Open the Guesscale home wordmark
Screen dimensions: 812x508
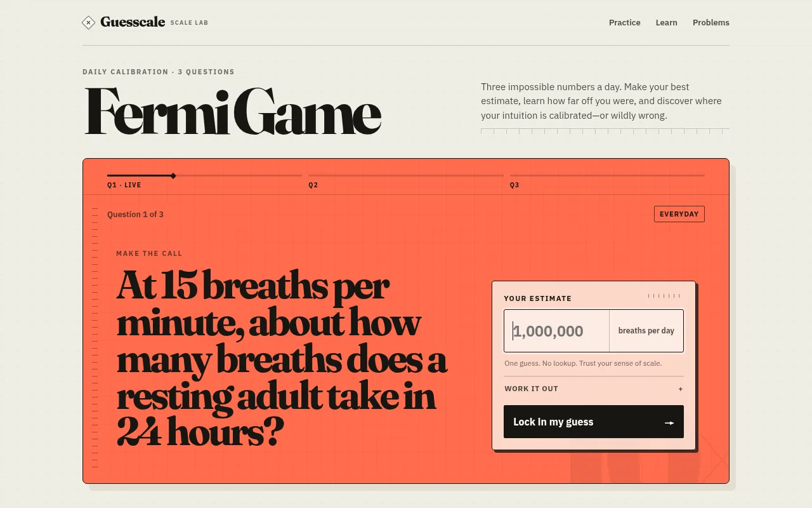pos(133,22)
